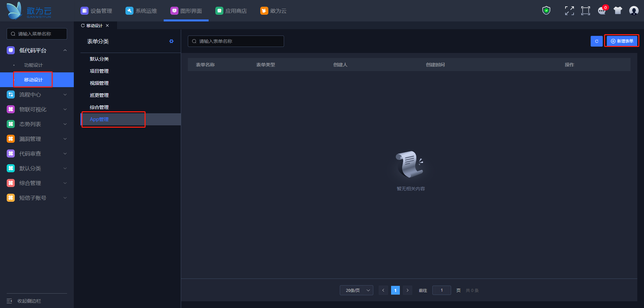Expand the 默认分类 sidebar menu chevron
Screen dimensions: 644x308
click(x=65, y=168)
